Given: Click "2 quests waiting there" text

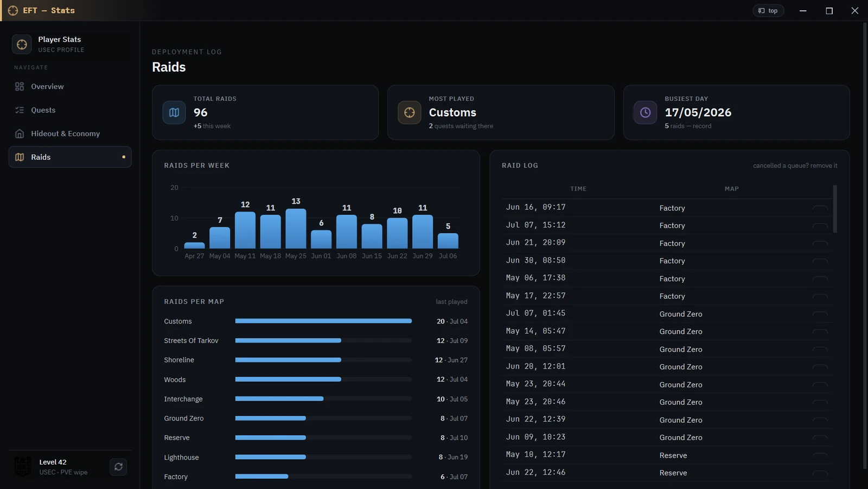Looking at the screenshot, I should pos(461,126).
